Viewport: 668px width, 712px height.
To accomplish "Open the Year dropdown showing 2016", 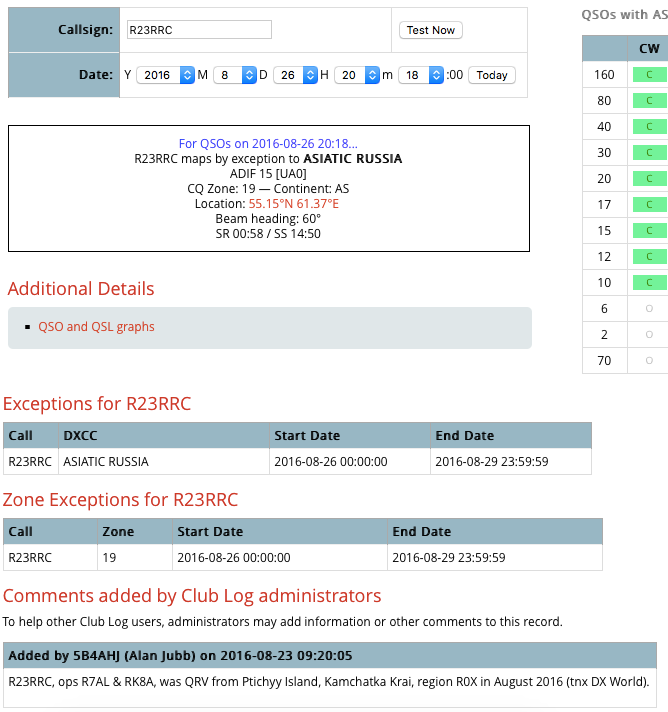I will [x=165, y=75].
